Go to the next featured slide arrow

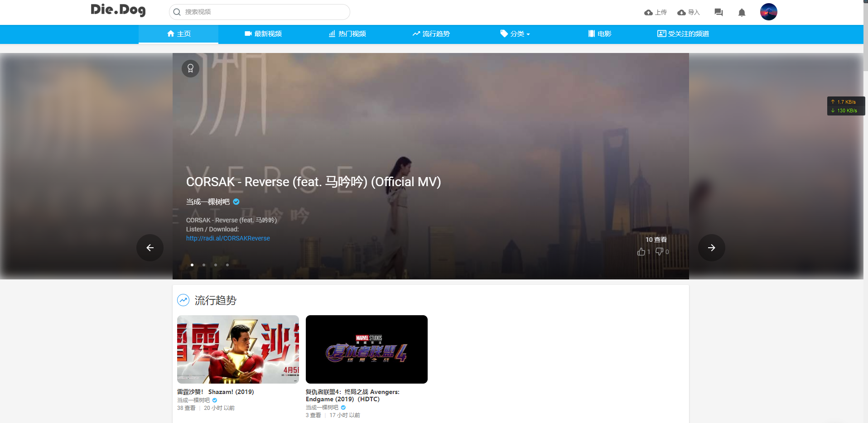(711, 248)
